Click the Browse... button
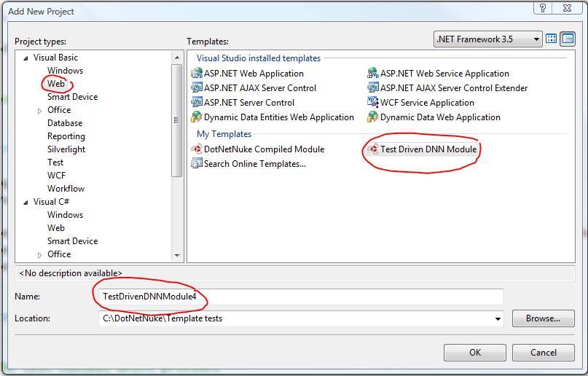This screenshot has width=588, height=376. pos(543,318)
